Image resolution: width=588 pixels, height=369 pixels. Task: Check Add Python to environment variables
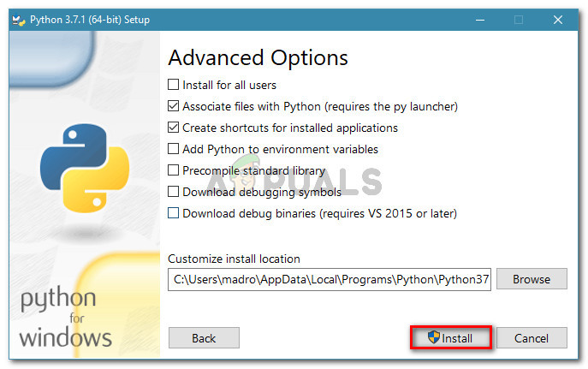tap(173, 148)
